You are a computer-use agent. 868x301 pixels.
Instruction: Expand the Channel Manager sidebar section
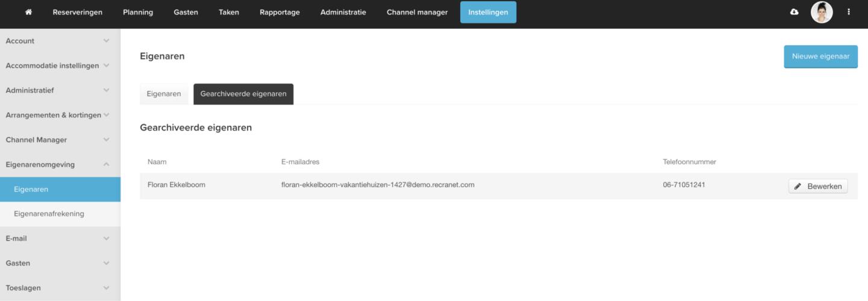(60, 140)
